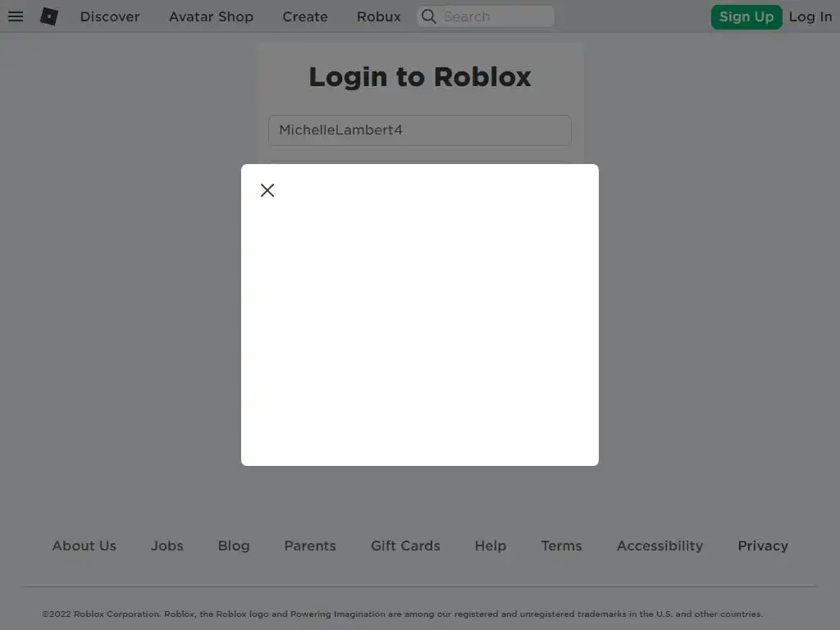The height and width of the screenshot is (630, 840).
Task: Open the Gift Cards footer link
Action: pyautogui.click(x=405, y=546)
